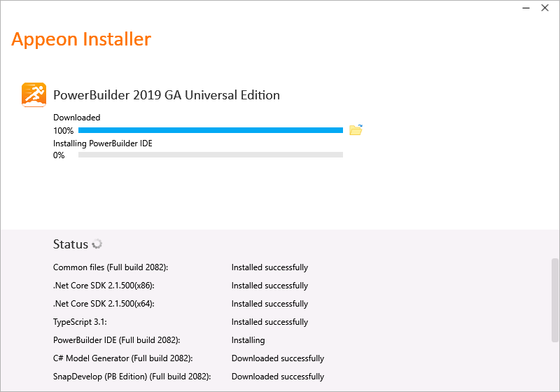Click the Status section heading
This screenshot has height=392, width=560.
[x=71, y=244]
